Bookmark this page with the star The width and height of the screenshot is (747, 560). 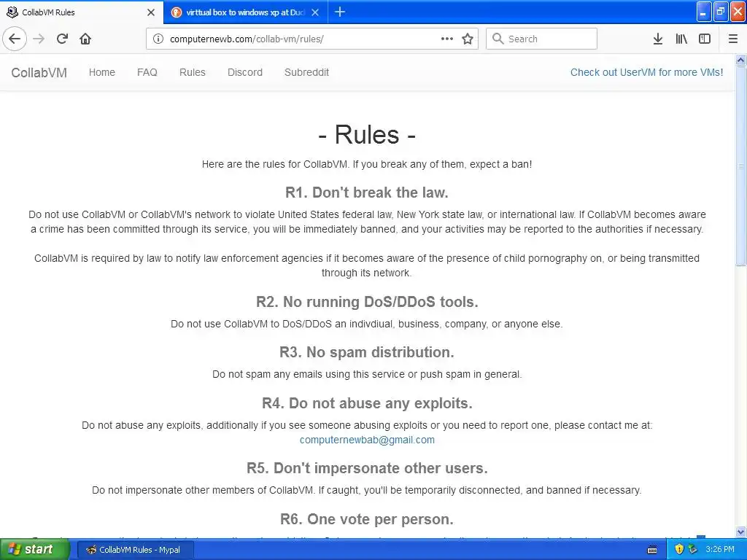pos(468,39)
